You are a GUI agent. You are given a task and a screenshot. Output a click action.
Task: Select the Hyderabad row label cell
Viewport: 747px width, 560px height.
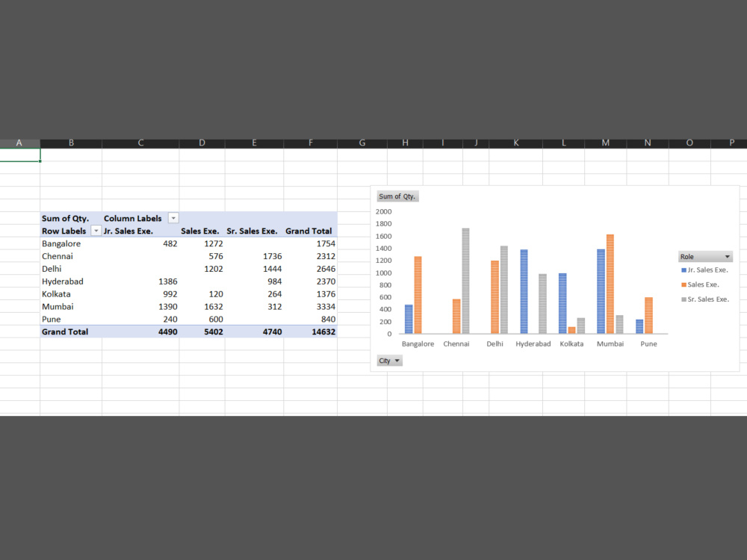[71, 281]
